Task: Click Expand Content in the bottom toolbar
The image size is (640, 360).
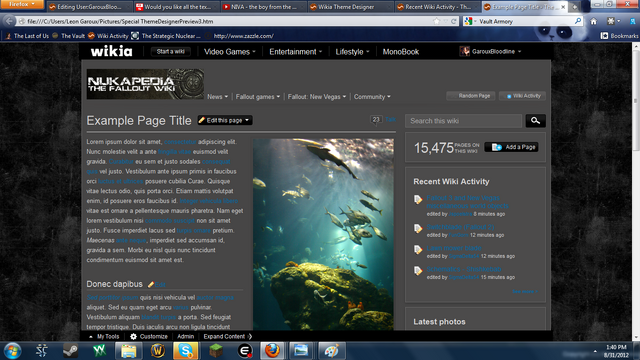Action: click(228, 336)
